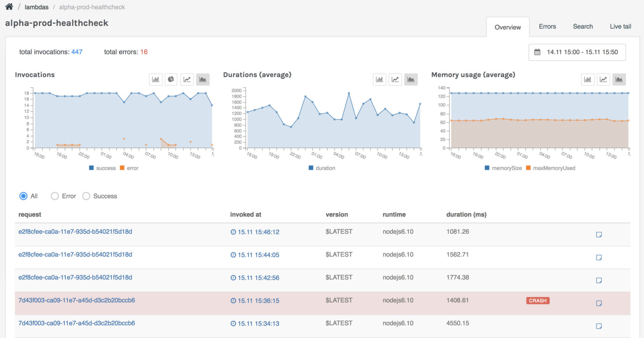This screenshot has height=338, width=644.
Task: Go to the Search tab
Action: tap(583, 27)
